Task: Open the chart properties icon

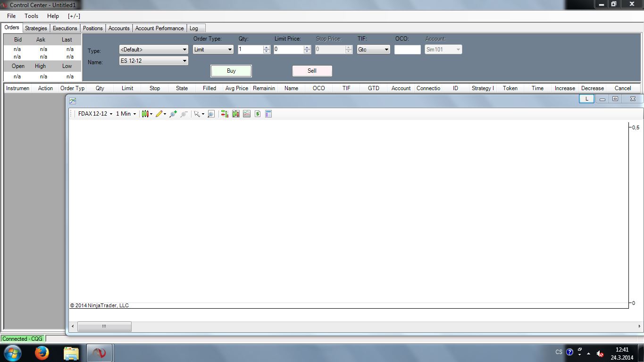Action: 268,114
